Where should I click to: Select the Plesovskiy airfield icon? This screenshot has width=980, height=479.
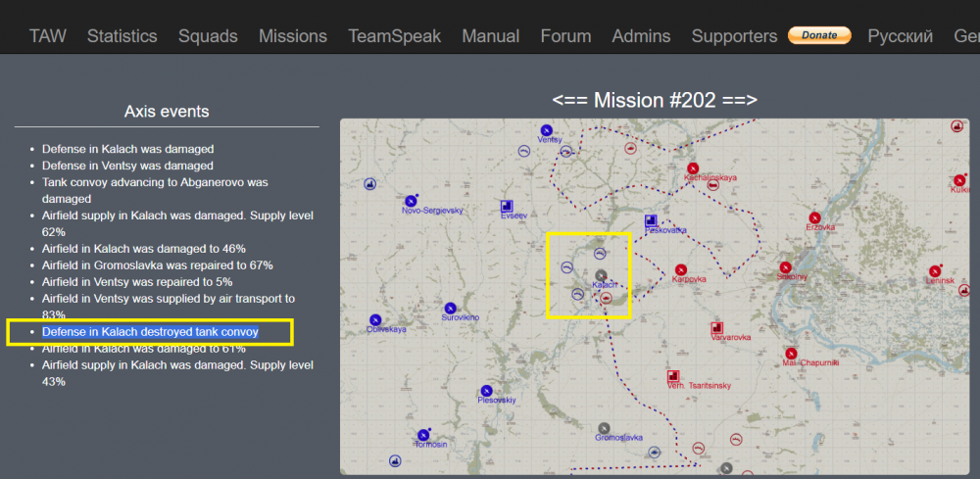486,390
